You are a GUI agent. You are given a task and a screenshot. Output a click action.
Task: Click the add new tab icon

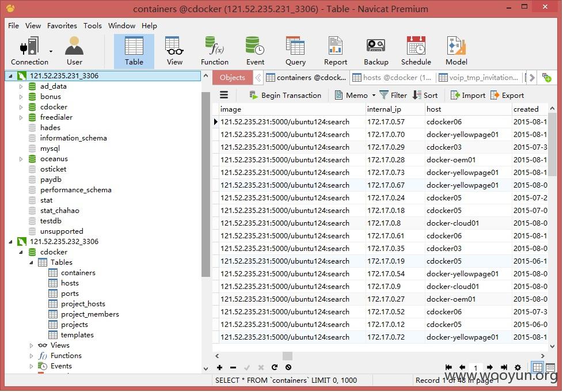pos(547,78)
